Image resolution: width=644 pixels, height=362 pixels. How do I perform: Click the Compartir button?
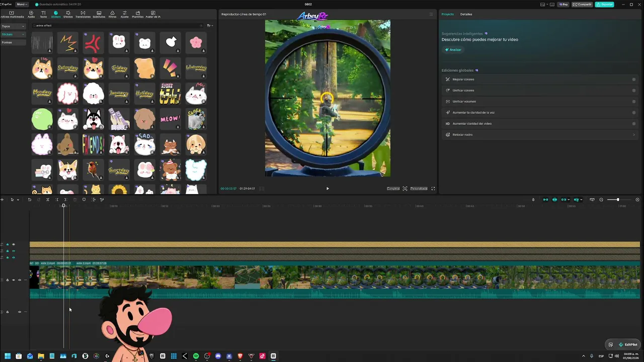coord(583,5)
